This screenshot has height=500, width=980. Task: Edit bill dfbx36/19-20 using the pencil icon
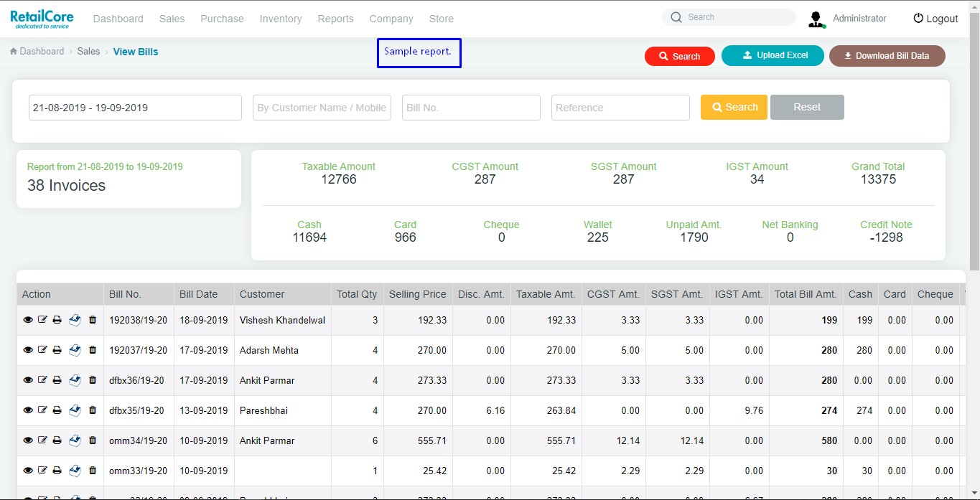(x=42, y=380)
